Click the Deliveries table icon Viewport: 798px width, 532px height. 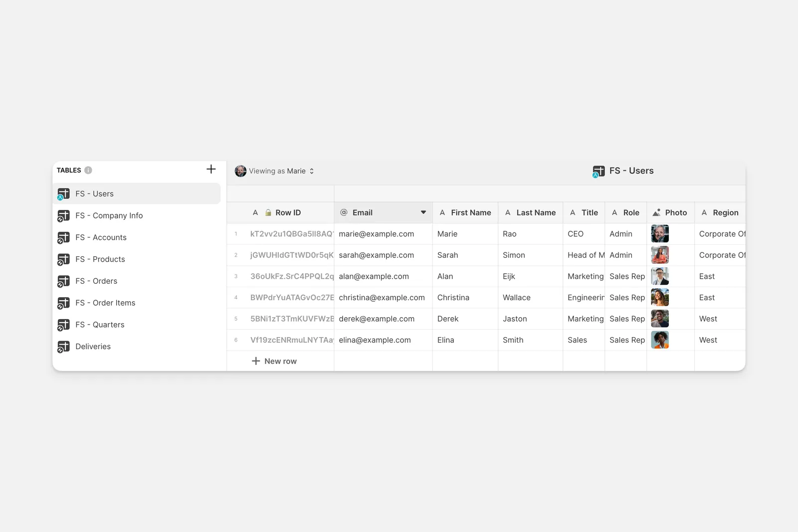pyautogui.click(x=63, y=347)
